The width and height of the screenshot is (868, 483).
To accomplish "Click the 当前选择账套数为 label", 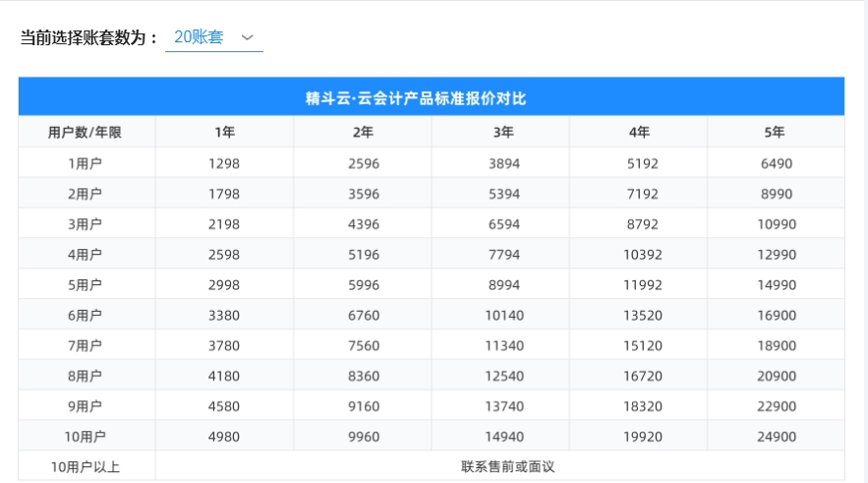I will coord(89,37).
